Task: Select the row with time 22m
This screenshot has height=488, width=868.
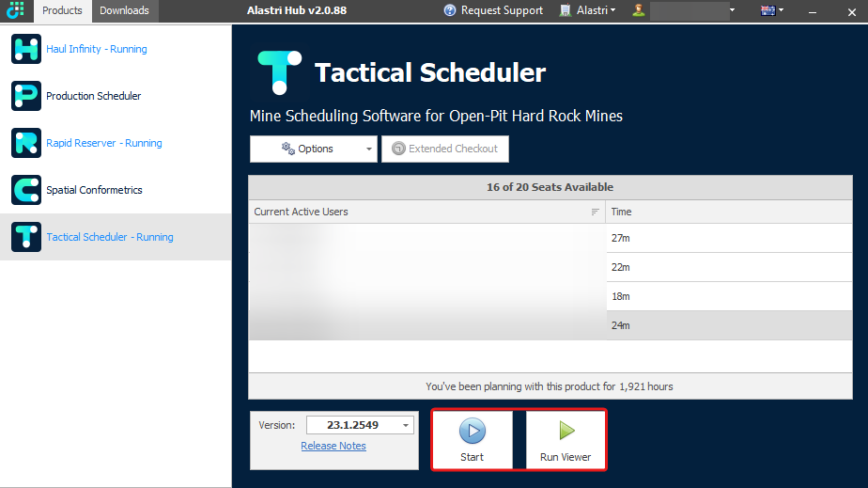Action: coord(550,267)
